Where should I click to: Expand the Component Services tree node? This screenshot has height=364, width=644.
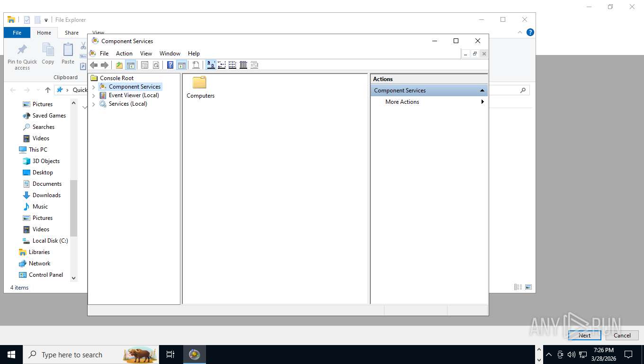click(94, 87)
